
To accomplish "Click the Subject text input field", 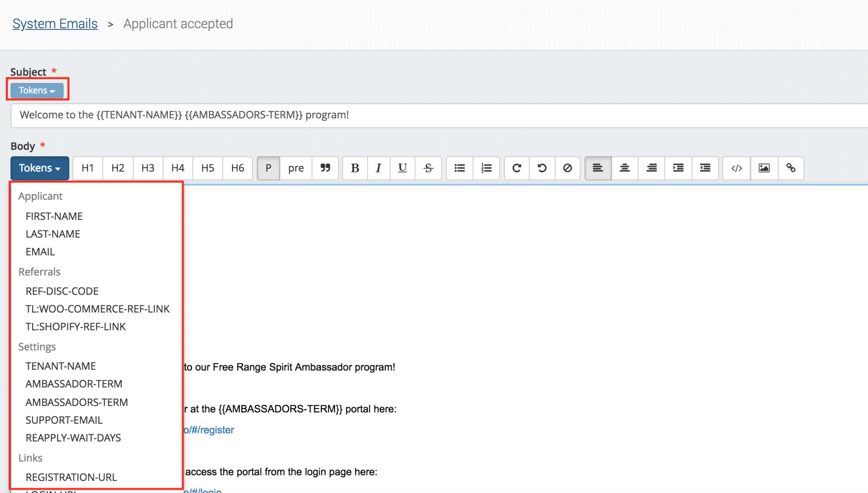I will pyautogui.click(x=439, y=115).
